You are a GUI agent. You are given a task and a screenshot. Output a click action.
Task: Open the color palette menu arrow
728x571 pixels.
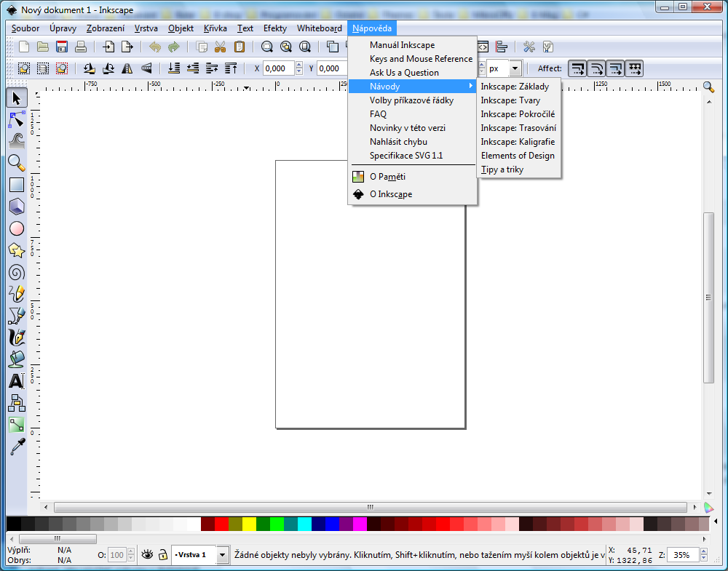pyautogui.click(x=716, y=522)
